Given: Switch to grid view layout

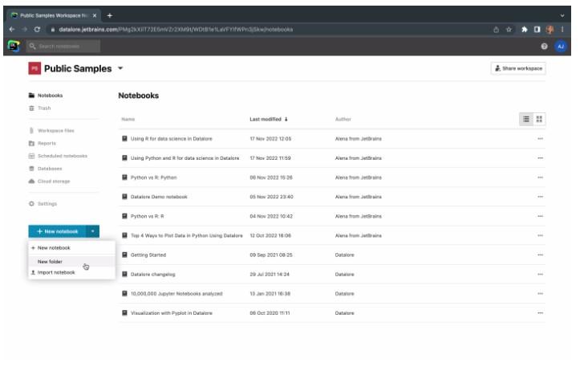Looking at the screenshot, I should pyautogui.click(x=540, y=119).
